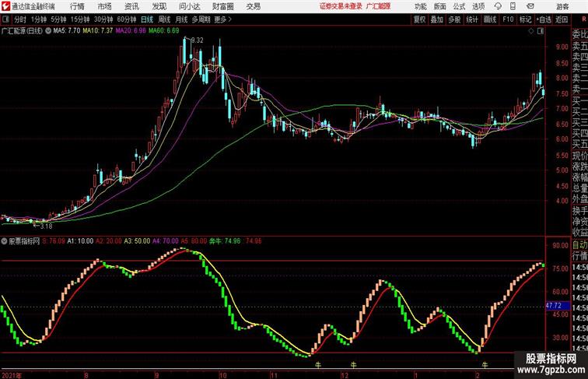Click the 统计 statistics button

[472, 19]
